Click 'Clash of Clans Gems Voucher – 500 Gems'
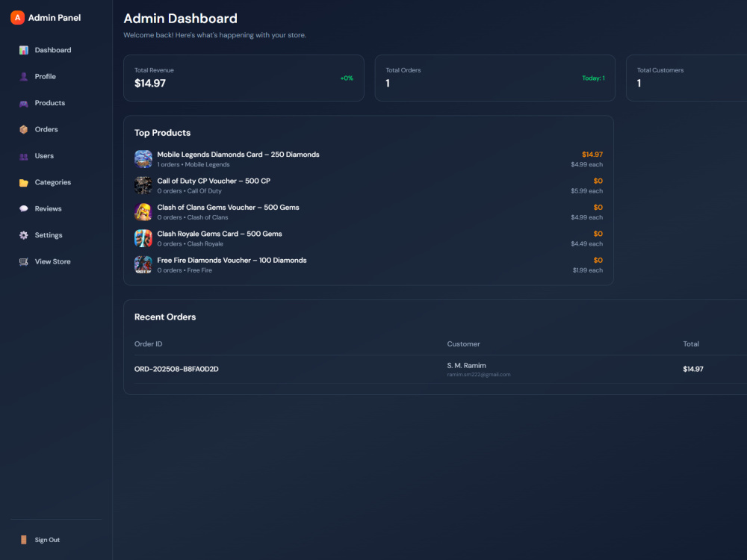The width and height of the screenshot is (747, 560). coord(228,207)
